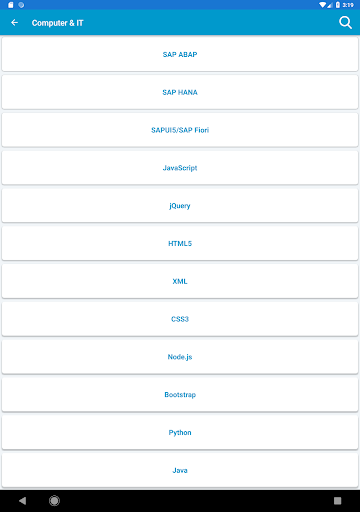Open the Python category
Screen dimensions: 360x512
coord(180,433)
